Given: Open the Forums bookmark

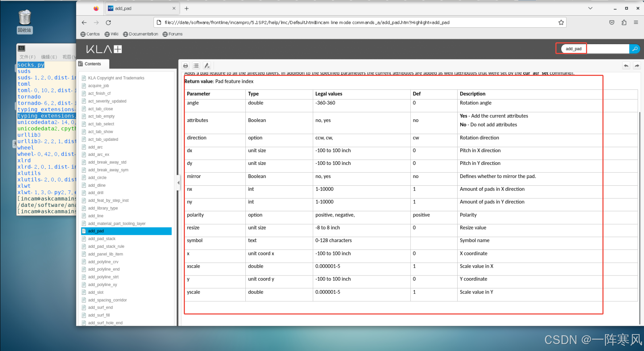Looking at the screenshot, I should coord(172,34).
